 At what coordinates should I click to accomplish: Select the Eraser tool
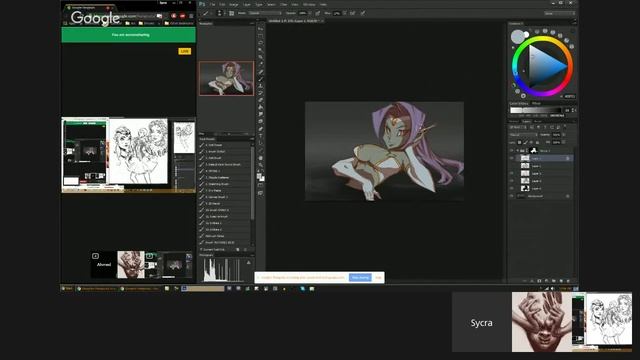click(260, 100)
